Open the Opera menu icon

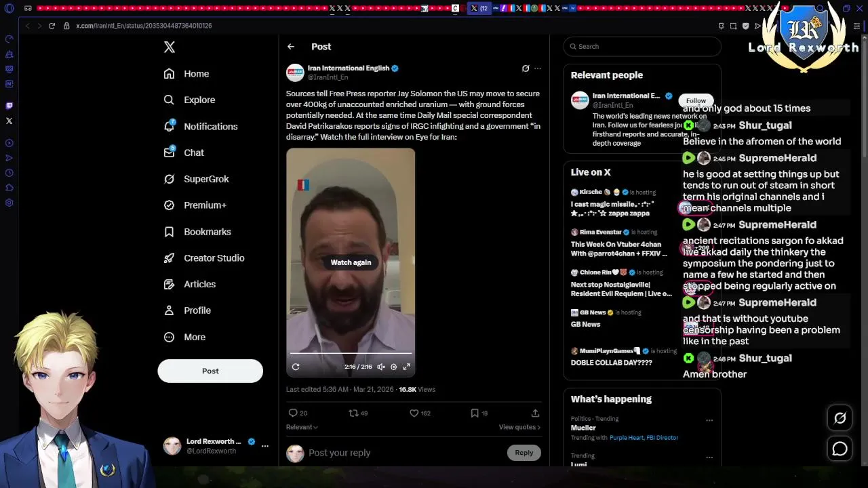[x=9, y=8]
